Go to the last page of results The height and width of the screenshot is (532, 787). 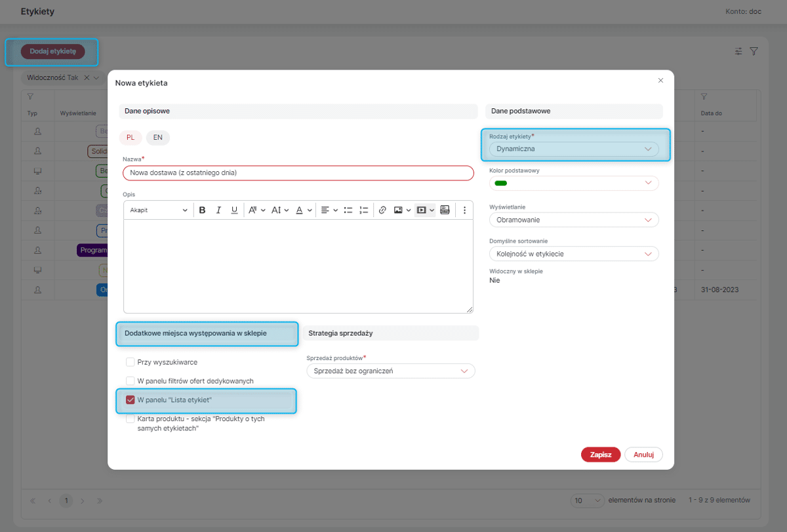(100, 501)
